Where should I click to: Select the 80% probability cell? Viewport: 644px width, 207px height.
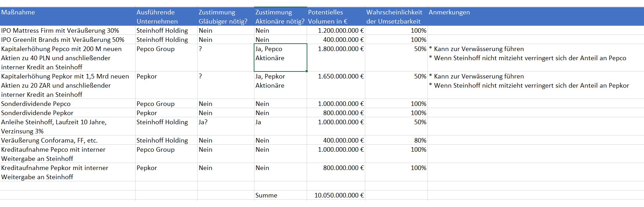pos(396,140)
